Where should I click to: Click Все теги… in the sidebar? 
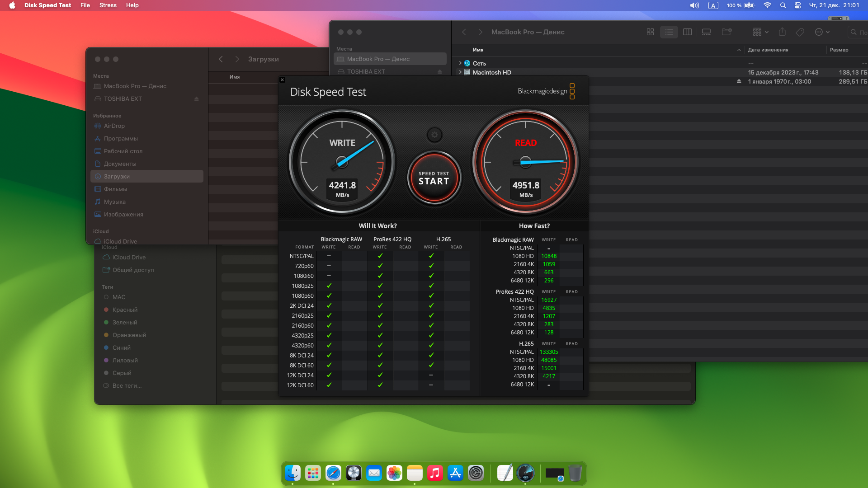click(156, 385)
